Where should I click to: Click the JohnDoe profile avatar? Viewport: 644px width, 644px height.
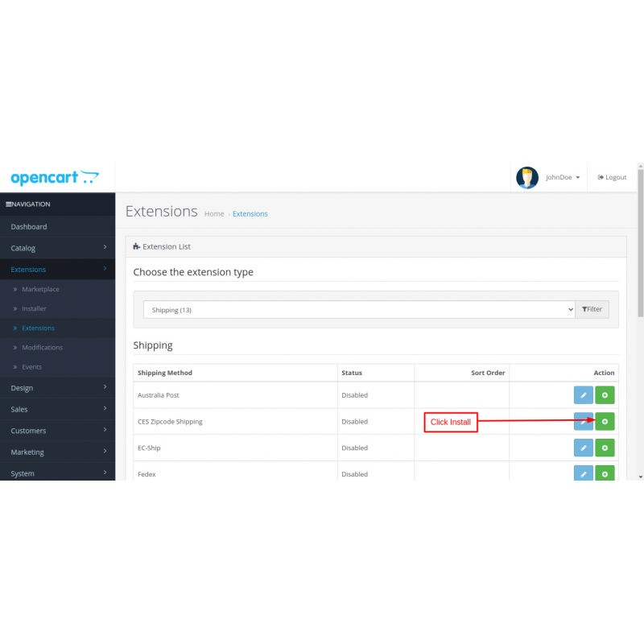click(526, 177)
